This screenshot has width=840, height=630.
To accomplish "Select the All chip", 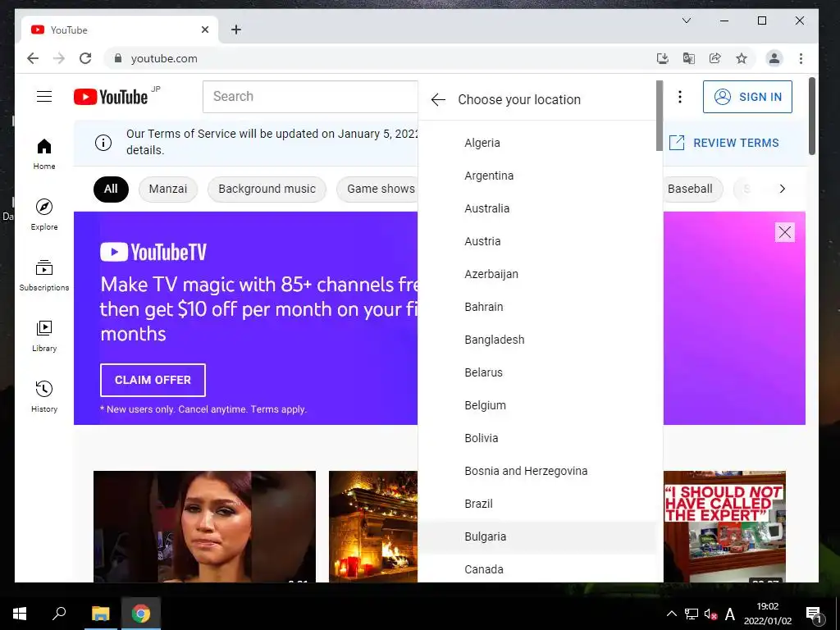I will coord(111,189).
